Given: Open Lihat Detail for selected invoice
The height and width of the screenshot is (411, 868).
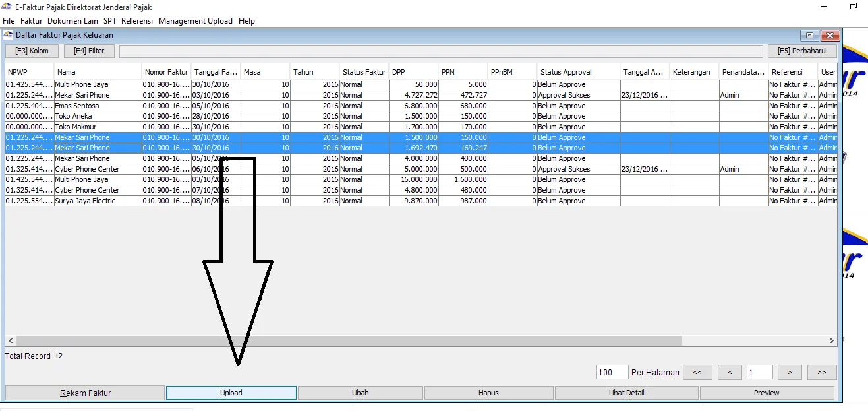Looking at the screenshot, I should [x=626, y=393].
